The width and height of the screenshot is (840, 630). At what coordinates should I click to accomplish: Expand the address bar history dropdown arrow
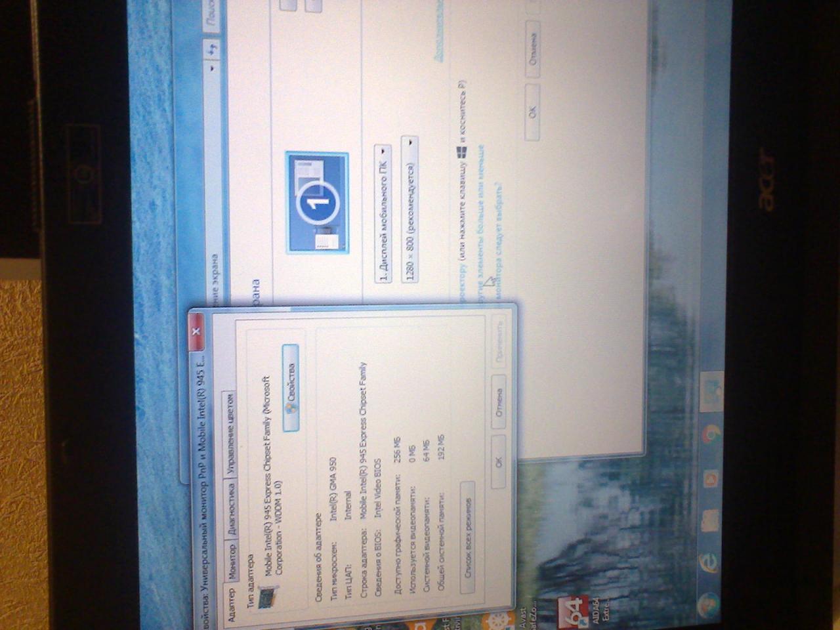point(212,68)
